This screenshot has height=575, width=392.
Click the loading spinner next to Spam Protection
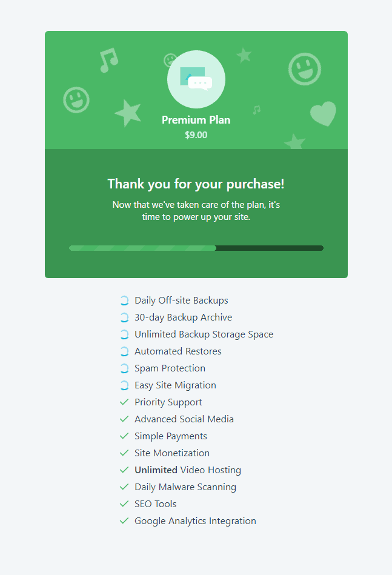click(124, 368)
